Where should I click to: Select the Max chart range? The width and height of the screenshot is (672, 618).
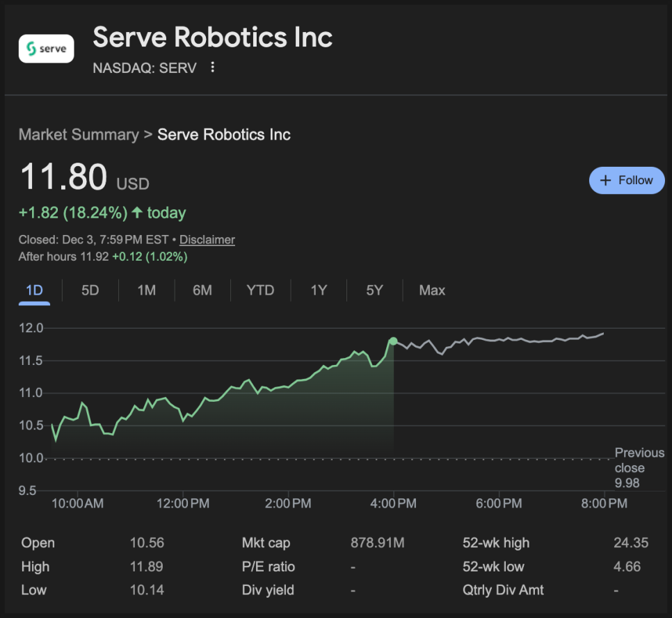pyautogui.click(x=432, y=291)
